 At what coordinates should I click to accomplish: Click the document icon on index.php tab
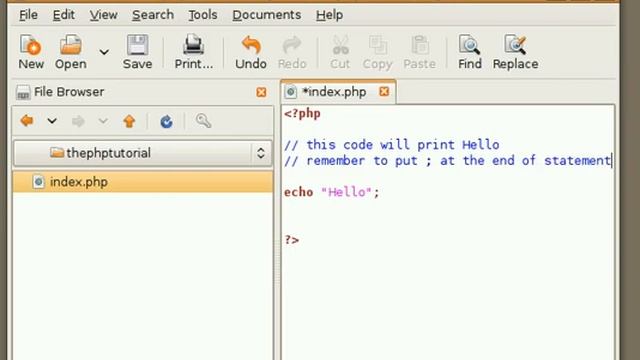point(291,92)
